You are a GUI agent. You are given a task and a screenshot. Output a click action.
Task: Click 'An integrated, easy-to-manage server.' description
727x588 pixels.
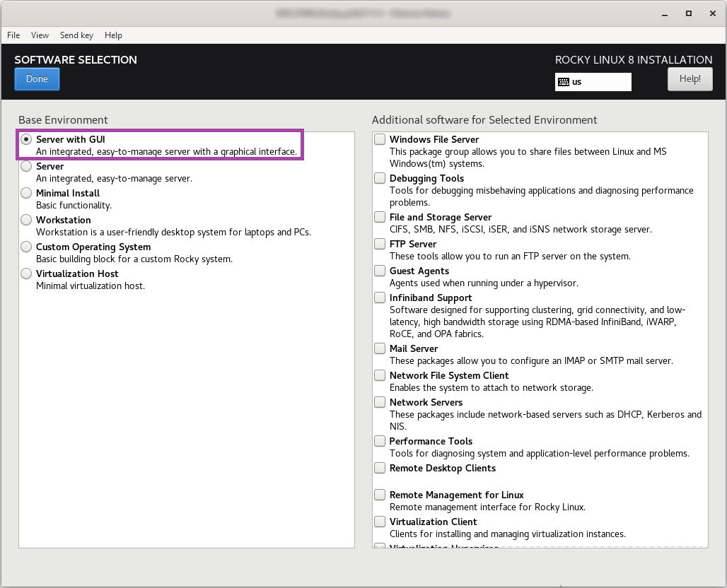click(x=114, y=178)
